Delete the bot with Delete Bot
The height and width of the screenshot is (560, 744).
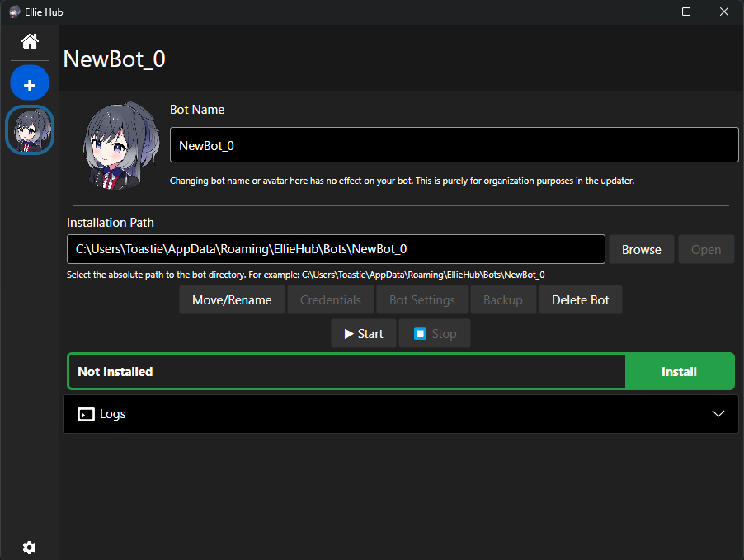coord(581,299)
